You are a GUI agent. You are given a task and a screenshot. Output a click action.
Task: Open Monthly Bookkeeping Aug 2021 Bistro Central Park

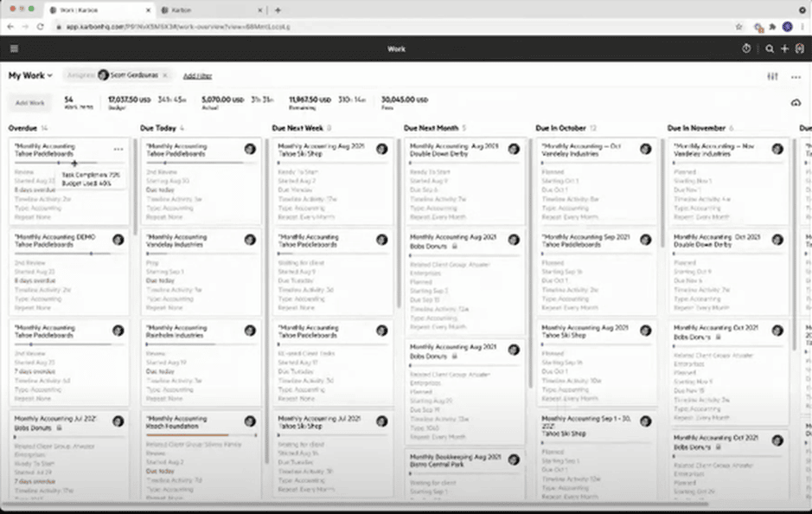(x=455, y=460)
